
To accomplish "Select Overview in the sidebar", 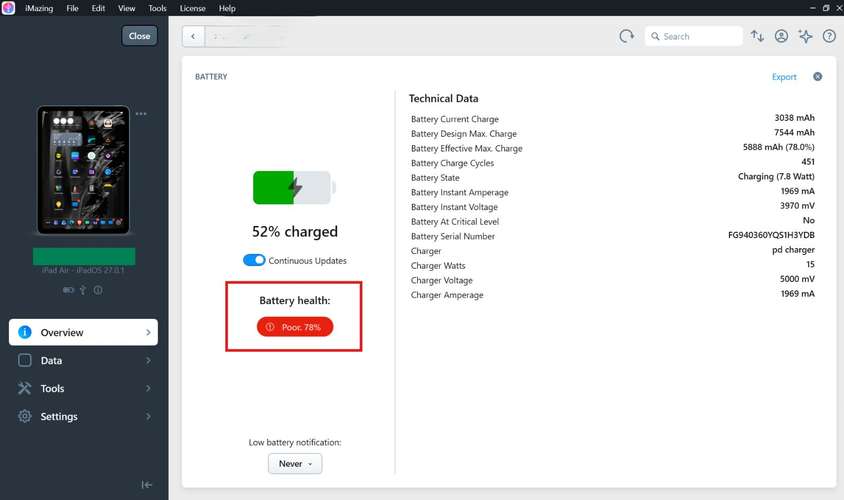I will [83, 332].
